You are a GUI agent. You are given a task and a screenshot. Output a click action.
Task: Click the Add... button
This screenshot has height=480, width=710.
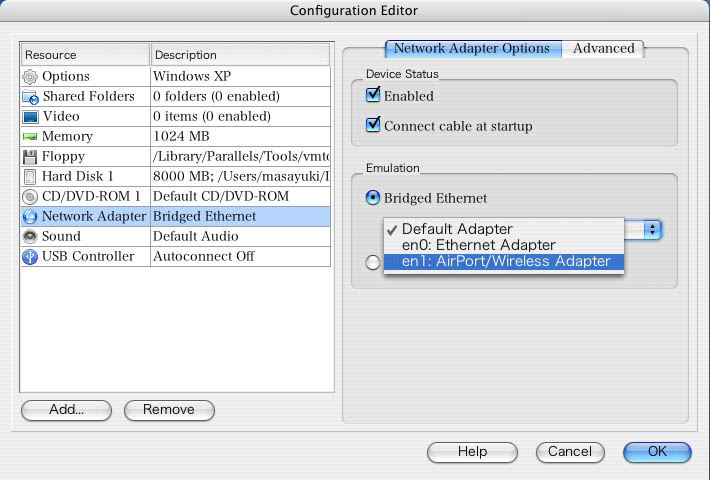pyautogui.click(x=66, y=409)
